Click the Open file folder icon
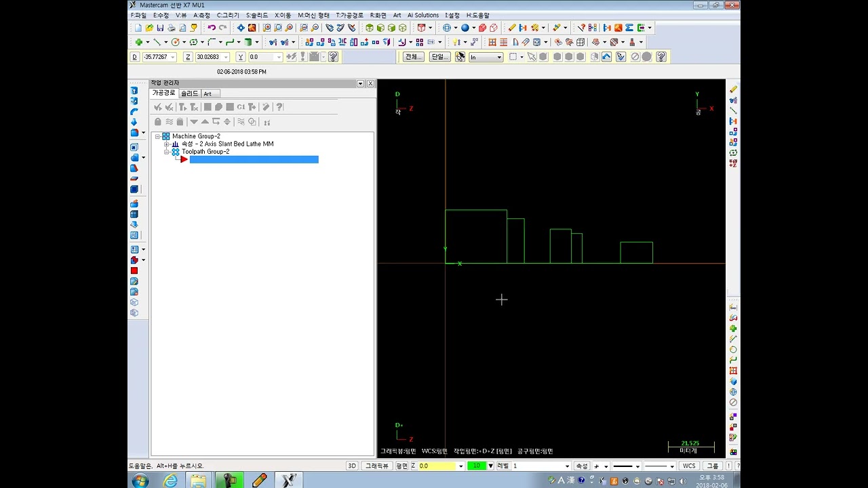 click(x=149, y=28)
